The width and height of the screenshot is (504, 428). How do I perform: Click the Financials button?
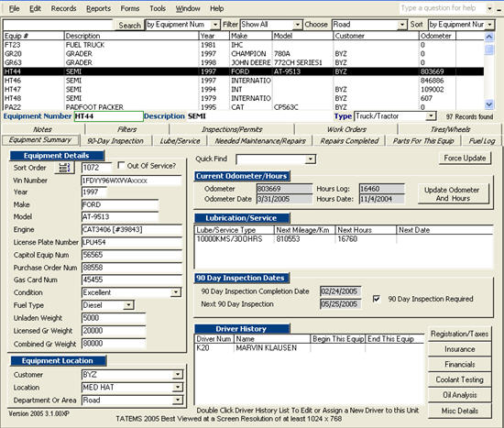[x=460, y=365]
